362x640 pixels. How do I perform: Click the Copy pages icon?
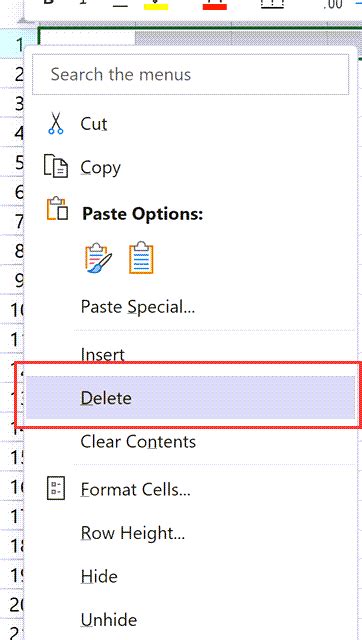pyautogui.click(x=56, y=166)
